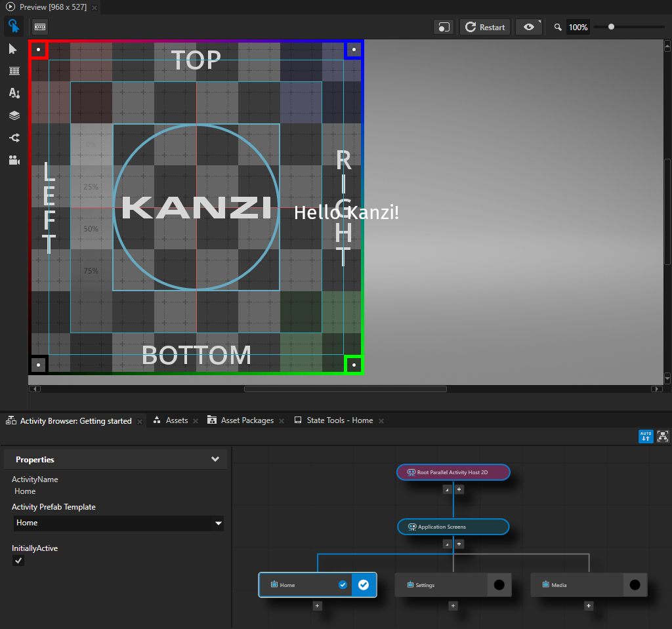Toggle the AUTO layout button
Image resolution: width=672 pixels, height=629 pixels.
[646, 437]
